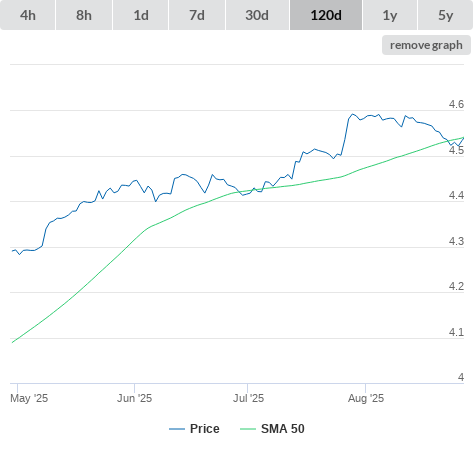474x455 pixels.
Task: Show the 7d time range
Action: click(197, 15)
